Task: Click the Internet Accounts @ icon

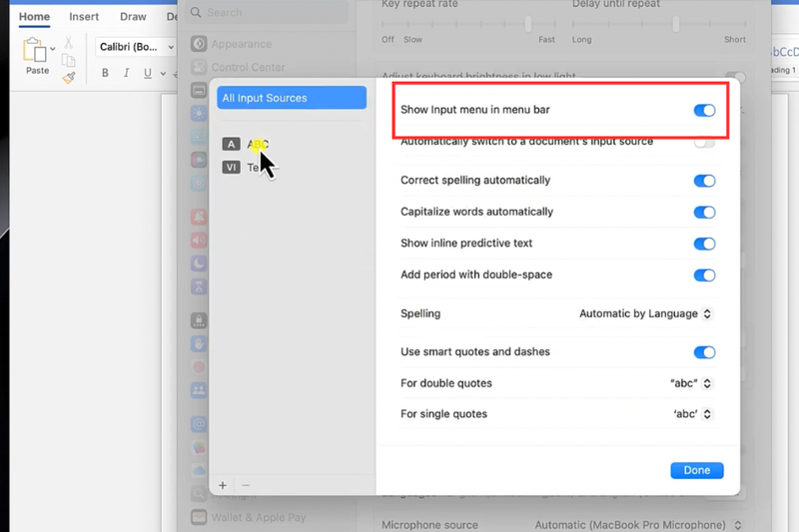Action: (x=199, y=424)
